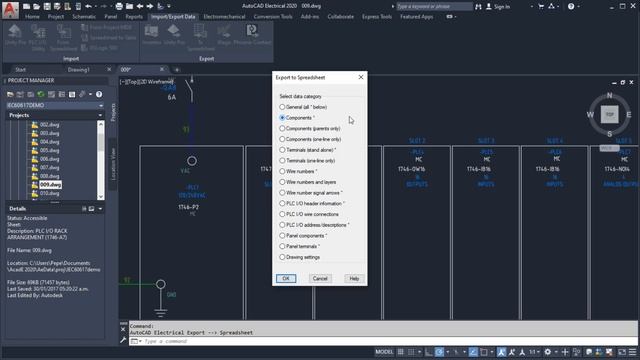Click the Plot printer icon in quick access toolbar
Screen dimensions: 640x360
[x=119, y=6]
